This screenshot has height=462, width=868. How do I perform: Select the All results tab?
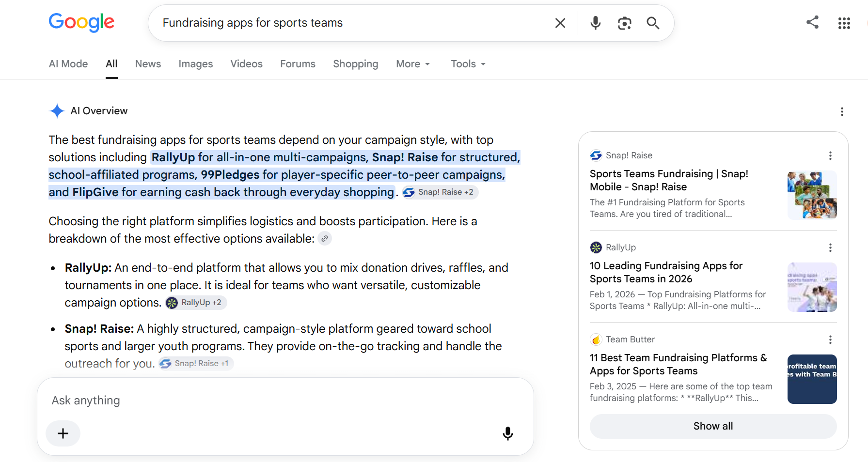point(111,64)
